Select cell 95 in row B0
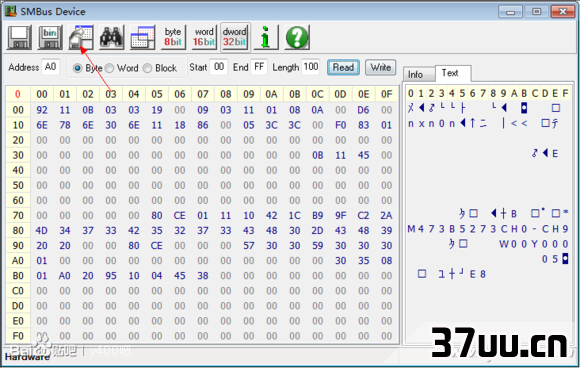580x368 pixels. pos(111,276)
